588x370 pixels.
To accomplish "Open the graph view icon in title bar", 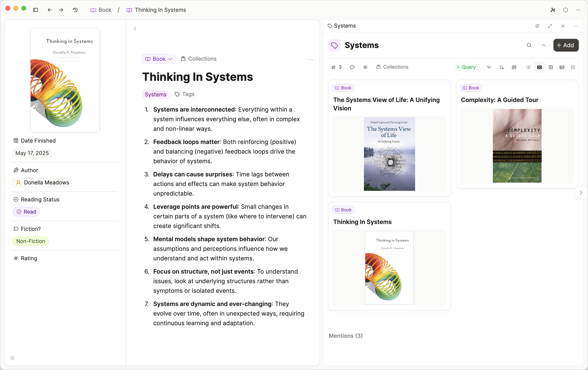I will pyautogui.click(x=553, y=10).
